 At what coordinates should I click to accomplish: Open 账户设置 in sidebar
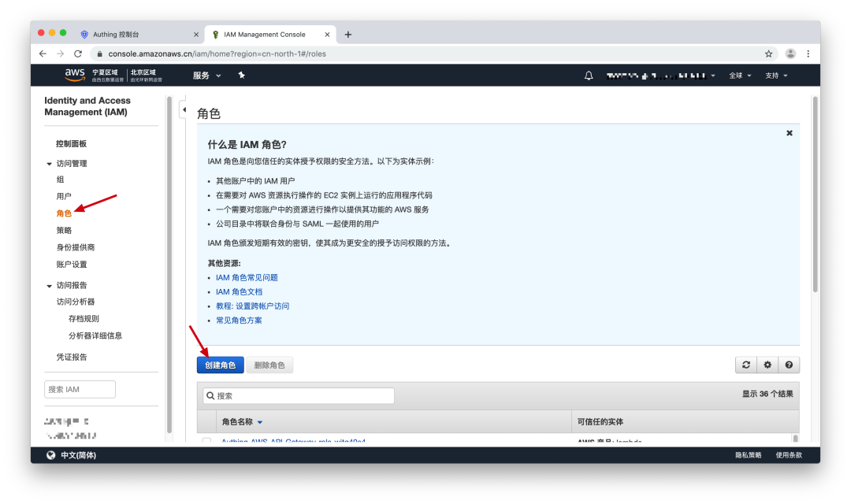(x=72, y=265)
